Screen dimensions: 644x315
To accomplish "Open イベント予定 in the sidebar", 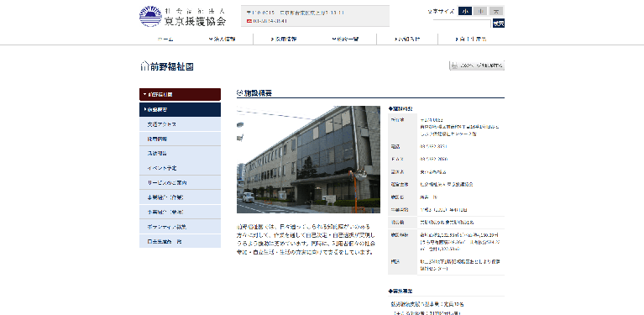I will point(180,168).
